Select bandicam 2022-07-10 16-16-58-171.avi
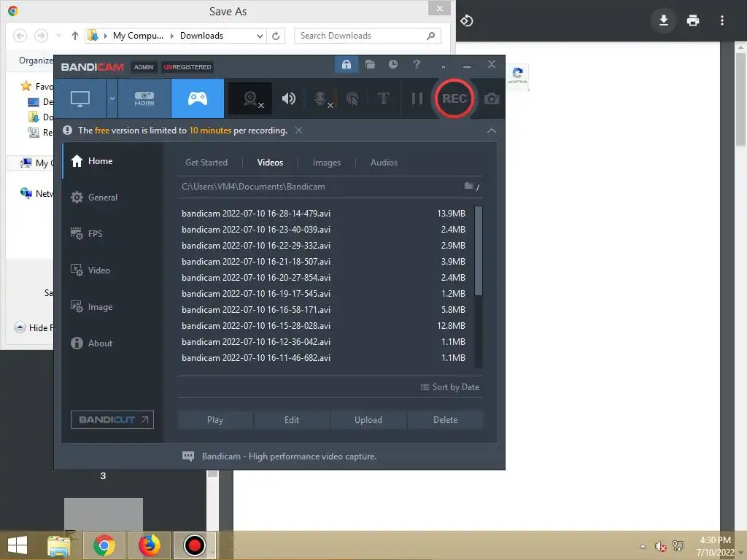The width and height of the screenshot is (747, 560). pos(324,309)
